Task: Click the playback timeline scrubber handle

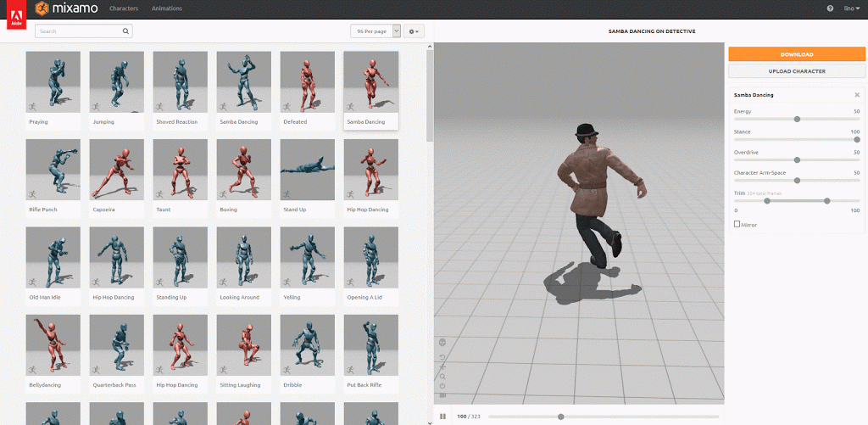Action: pyautogui.click(x=561, y=417)
